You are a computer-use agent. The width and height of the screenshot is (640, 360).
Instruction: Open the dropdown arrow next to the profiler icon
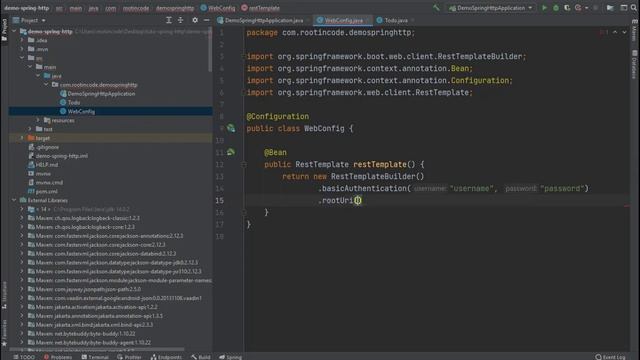[x=587, y=8]
